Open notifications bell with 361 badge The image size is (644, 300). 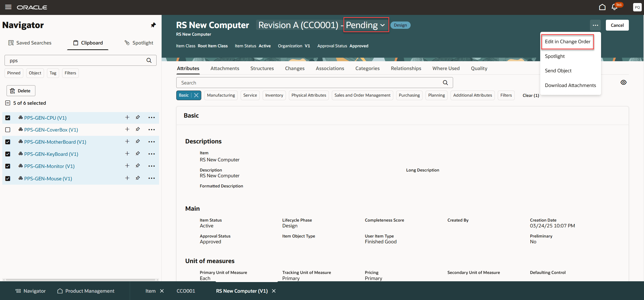pyautogui.click(x=614, y=7)
